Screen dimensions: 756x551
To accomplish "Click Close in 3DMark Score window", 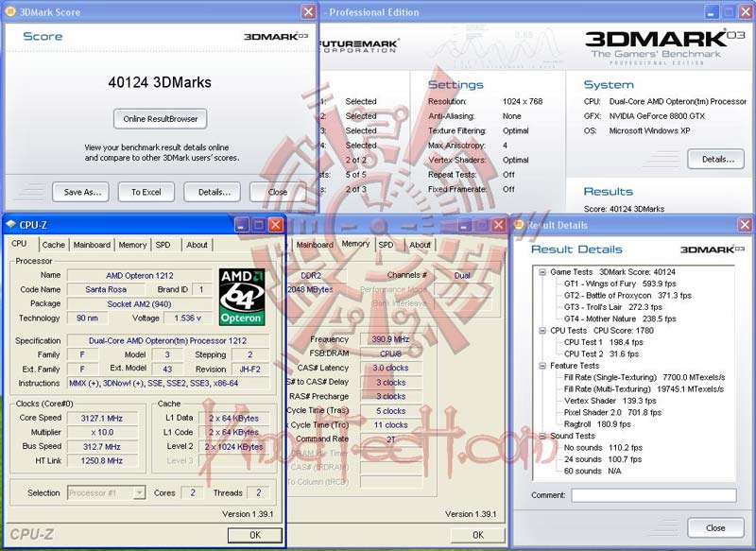I will [278, 192].
